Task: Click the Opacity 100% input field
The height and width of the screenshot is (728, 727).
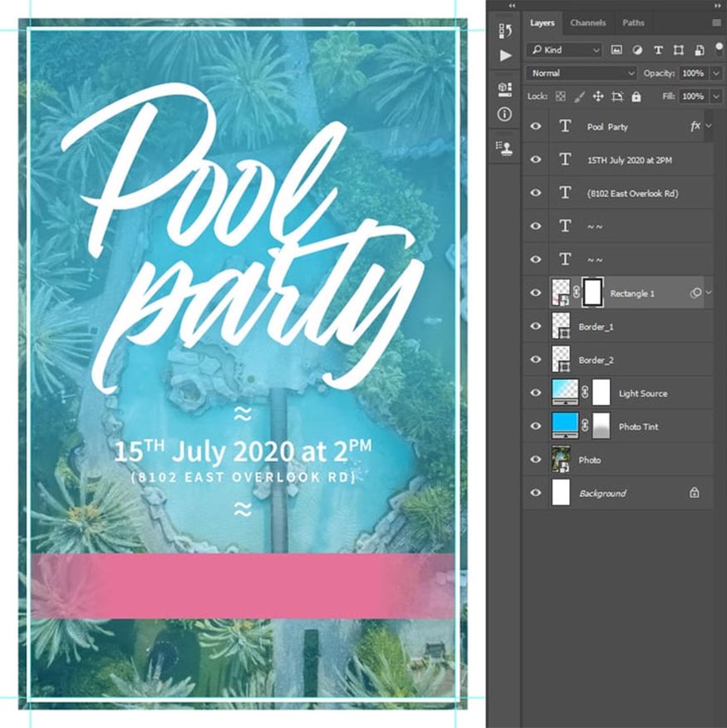Action: 693,73
